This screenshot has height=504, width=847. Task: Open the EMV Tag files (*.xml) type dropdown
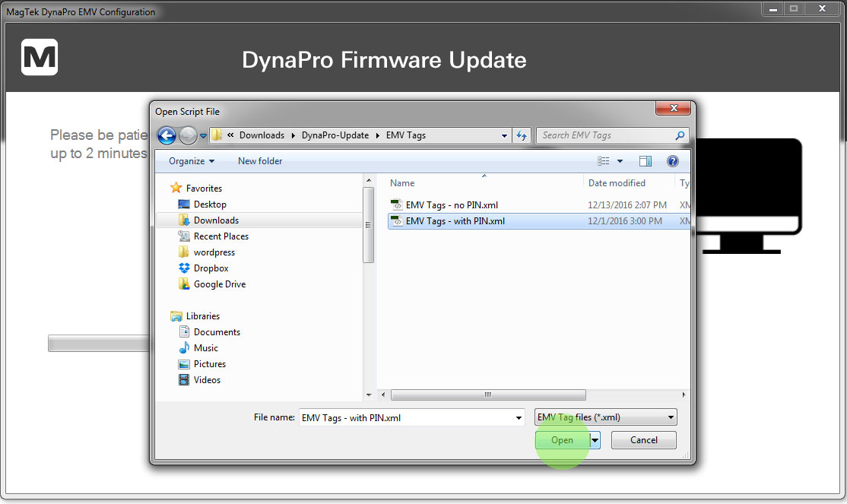605,417
